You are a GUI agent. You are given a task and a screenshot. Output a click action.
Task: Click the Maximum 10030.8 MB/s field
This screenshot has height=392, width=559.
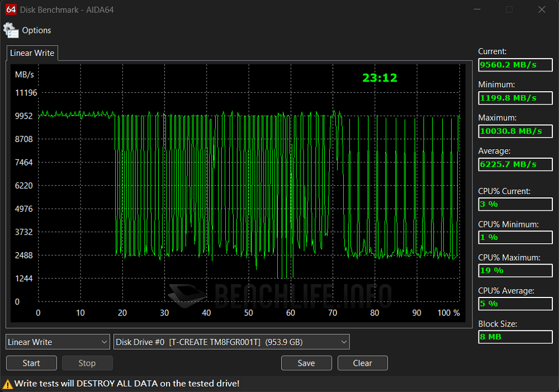(515, 131)
